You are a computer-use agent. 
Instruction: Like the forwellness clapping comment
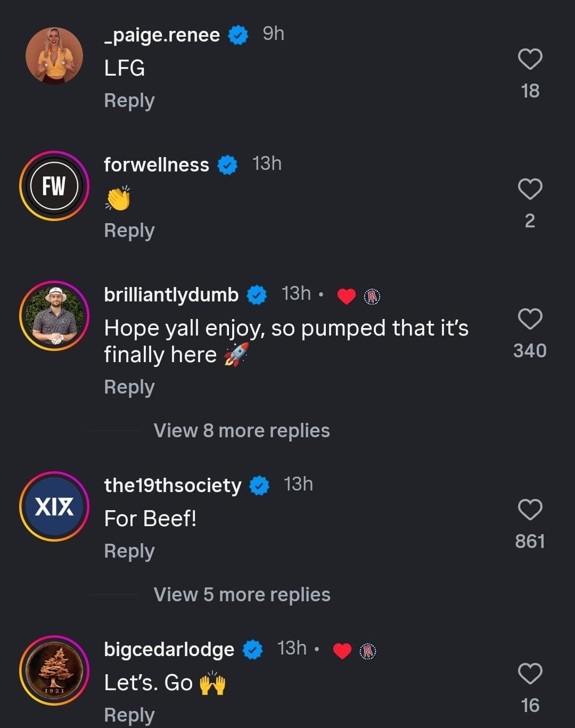[529, 190]
